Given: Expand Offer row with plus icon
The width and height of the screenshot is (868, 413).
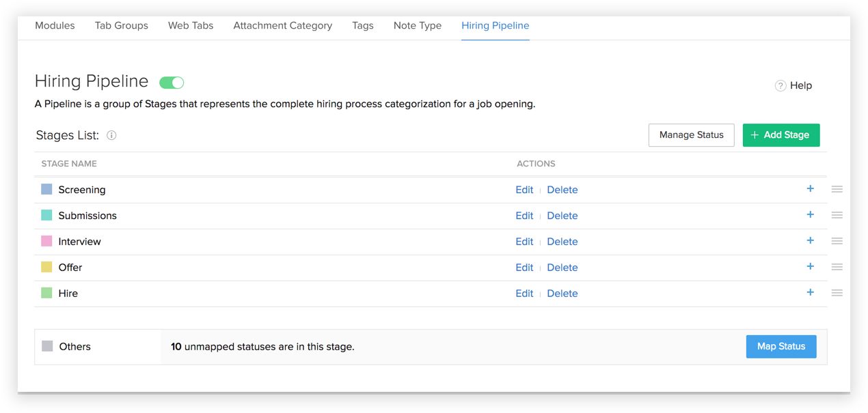Looking at the screenshot, I should click(x=810, y=267).
